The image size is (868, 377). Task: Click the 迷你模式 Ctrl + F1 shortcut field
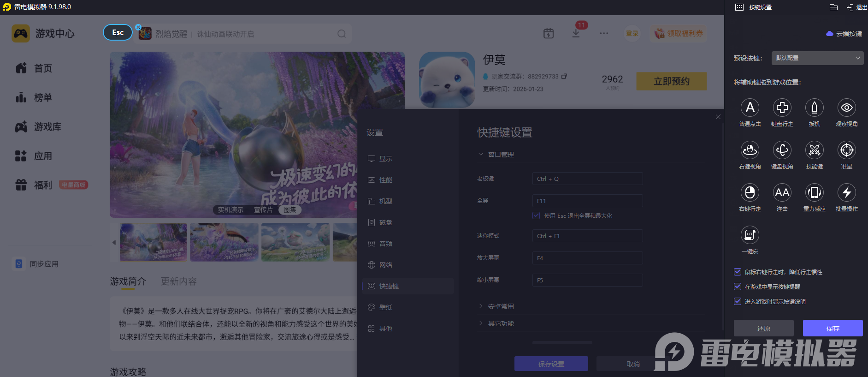[588, 236]
